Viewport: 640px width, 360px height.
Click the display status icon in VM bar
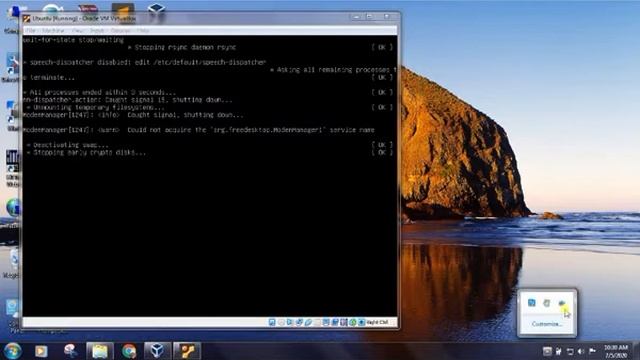pos(326,322)
